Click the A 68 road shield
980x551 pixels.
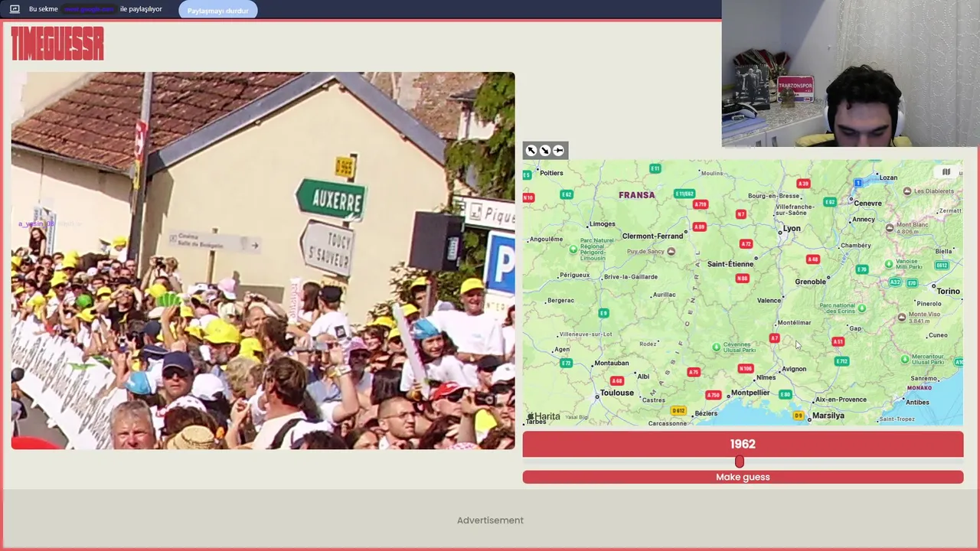[616, 380]
